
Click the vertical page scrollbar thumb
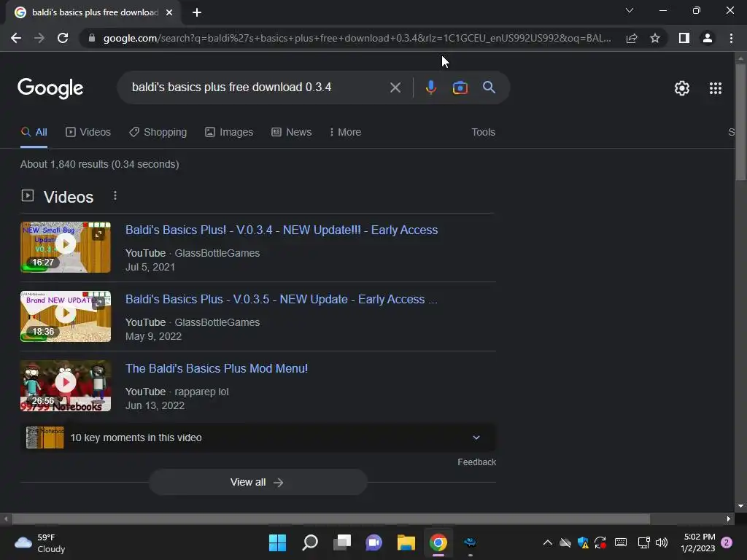tap(740, 122)
